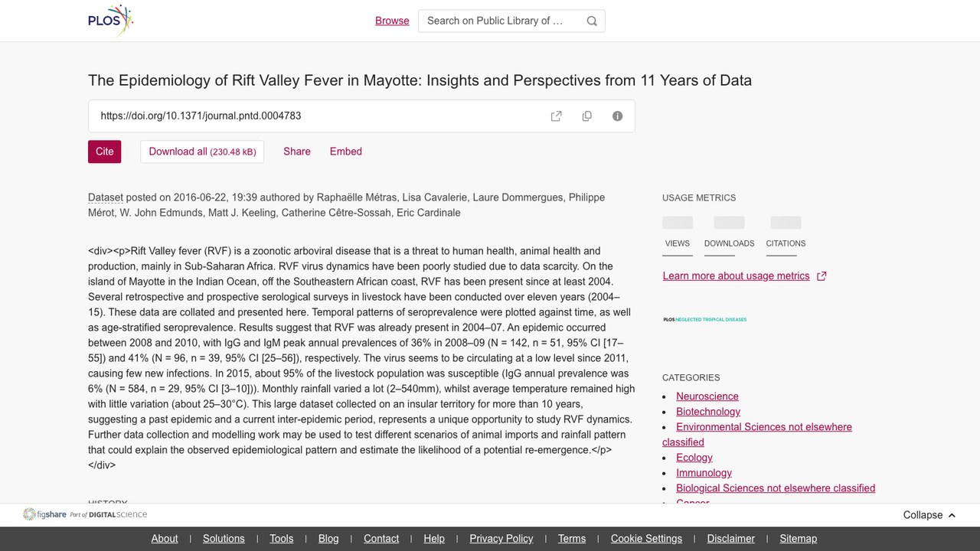Select the Biotechnology category link
This screenshot has width=980, height=551.
(708, 412)
